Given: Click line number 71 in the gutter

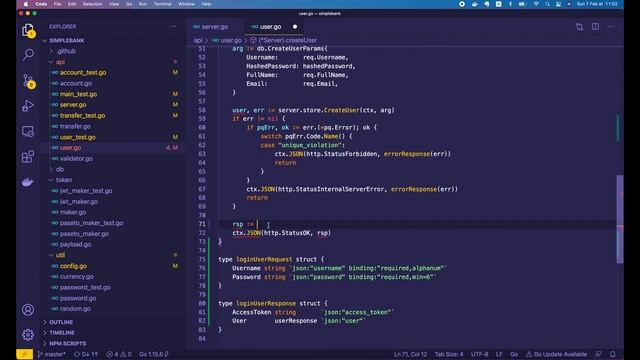Looking at the screenshot, I should (202, 224).
